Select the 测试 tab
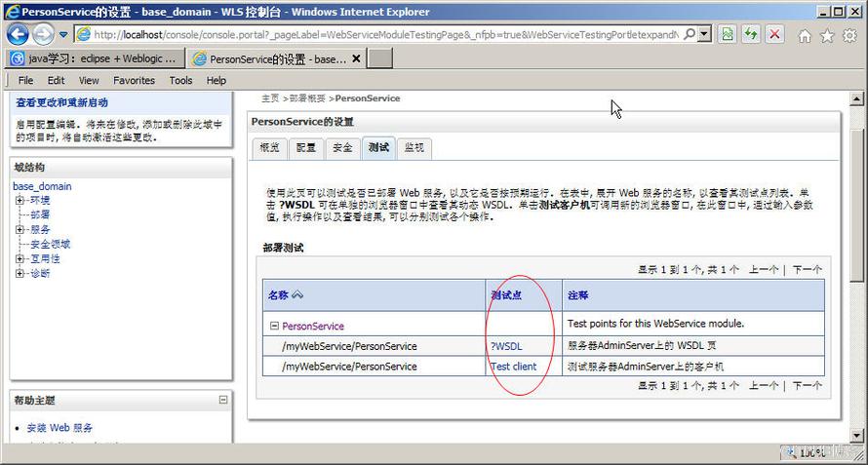Viewport: 868px width, 465px height. coord(378,148)
